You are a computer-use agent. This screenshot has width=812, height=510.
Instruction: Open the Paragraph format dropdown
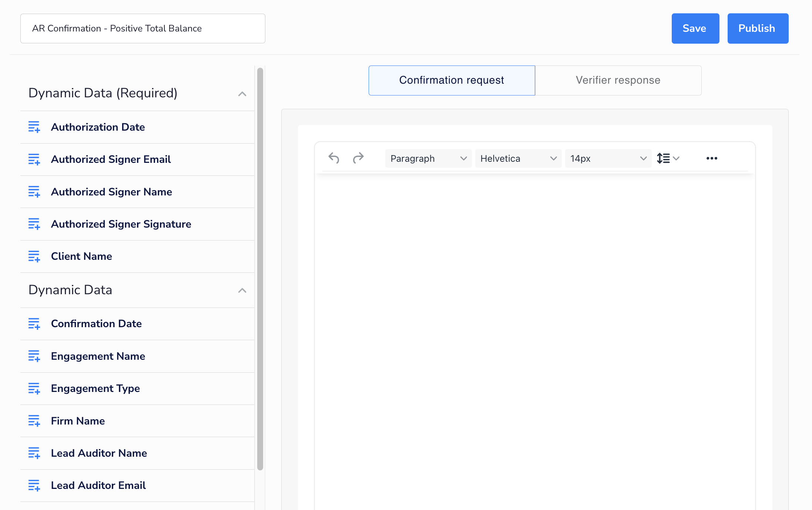click(428, 158)
